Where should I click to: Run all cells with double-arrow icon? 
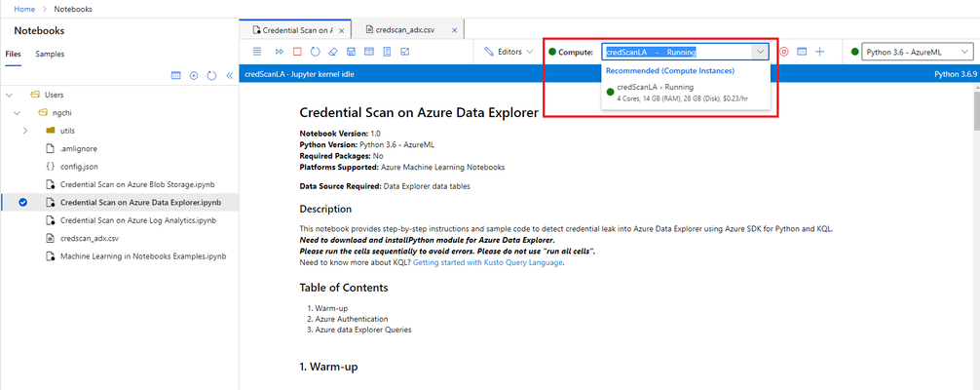tap(279, 52)
